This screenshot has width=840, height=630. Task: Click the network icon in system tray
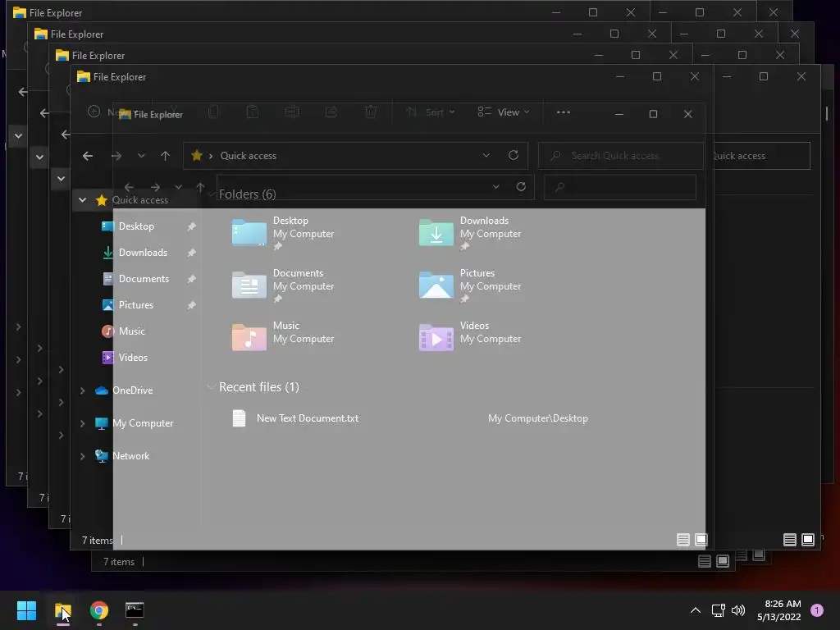point(719,610)
